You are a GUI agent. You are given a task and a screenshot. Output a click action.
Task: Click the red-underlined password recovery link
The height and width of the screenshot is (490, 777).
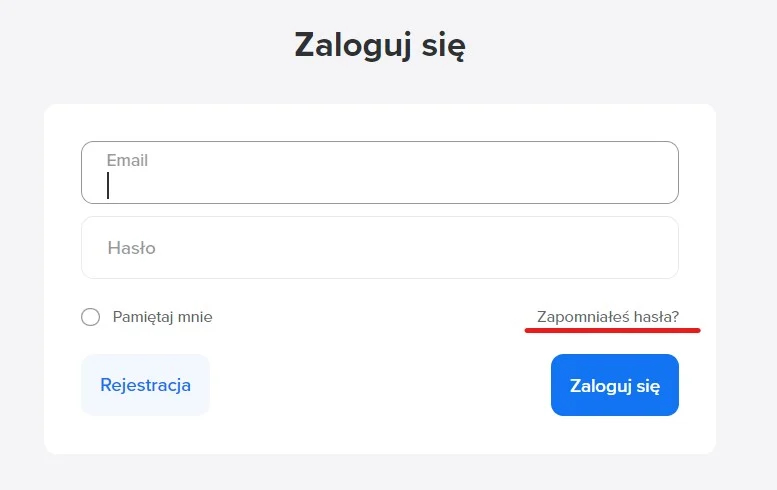click(608, 317)
